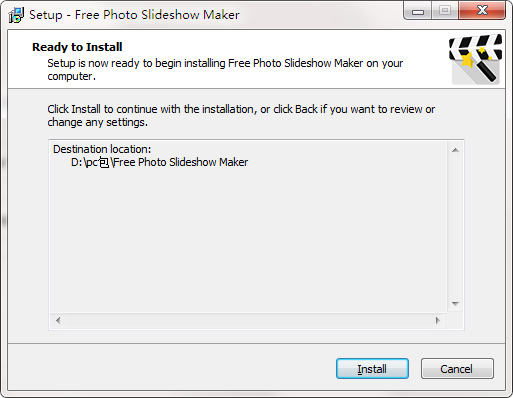Screen dimensions: 513x398
Task: Click the D:\pc Free Photo Slideshow Maker path
Action: [x=159, y=162]
